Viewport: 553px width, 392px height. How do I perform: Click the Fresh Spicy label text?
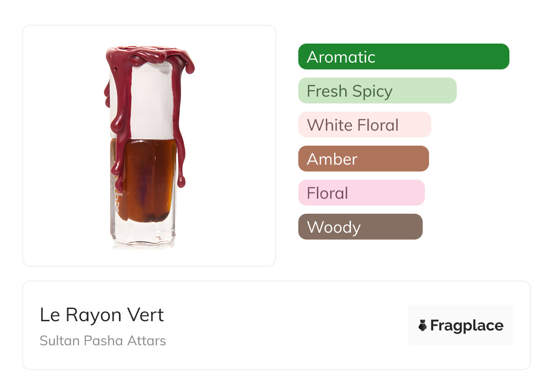(349, 91)
